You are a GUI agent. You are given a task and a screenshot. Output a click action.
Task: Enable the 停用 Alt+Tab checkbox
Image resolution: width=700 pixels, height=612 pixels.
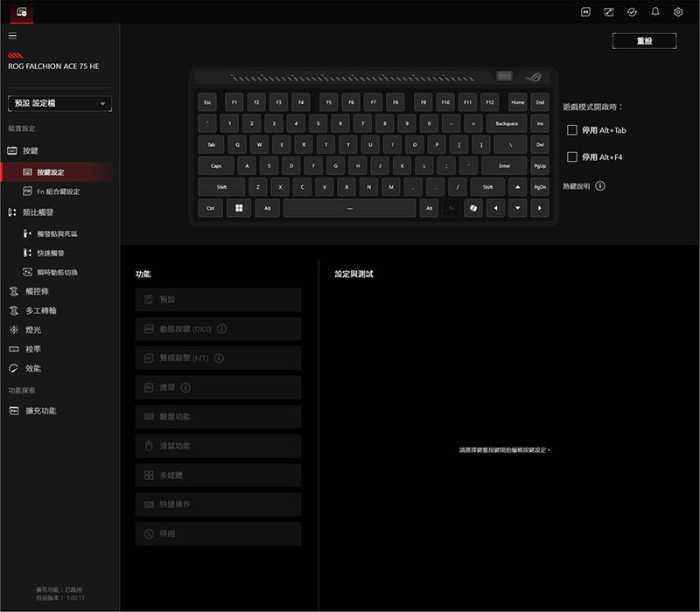click(x=572, y=130)
